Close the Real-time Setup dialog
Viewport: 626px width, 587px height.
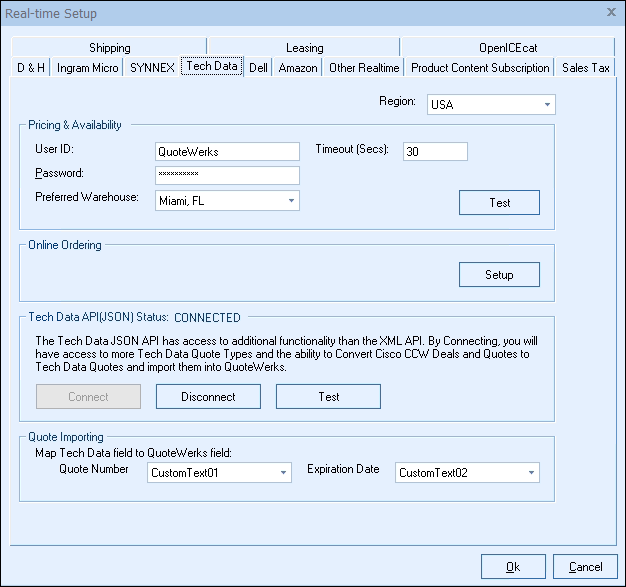pos(611,12)
